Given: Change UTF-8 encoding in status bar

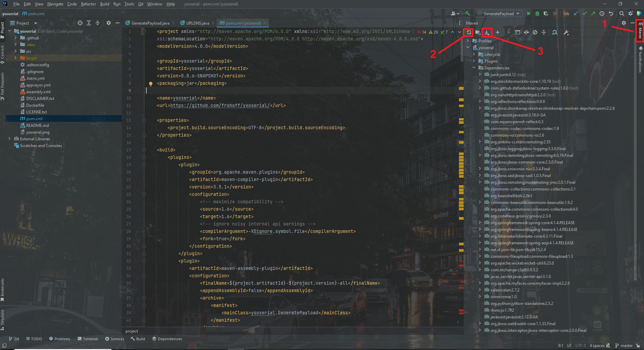Looking at the screenshot, I should tap(580, 345).
